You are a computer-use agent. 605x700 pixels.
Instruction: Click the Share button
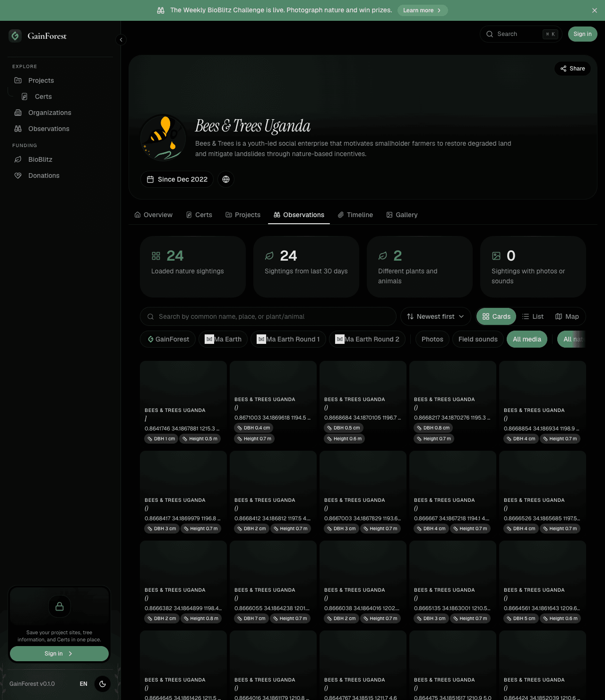point(572,69)
